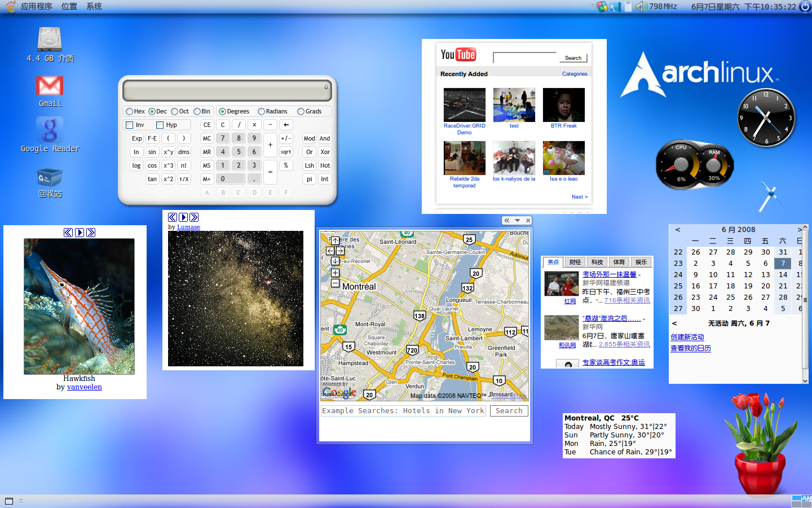The height and width of the screenshot is (508, 812).
Task: Click 创建新活动 link in calendar
Action: click(687, 337)
